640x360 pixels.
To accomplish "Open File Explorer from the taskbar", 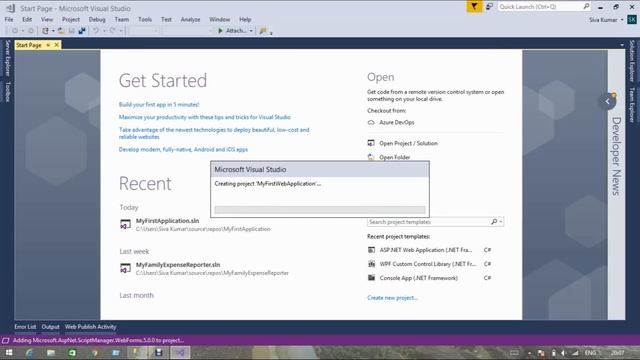I will pyautogui.click(x=51, y=353).
